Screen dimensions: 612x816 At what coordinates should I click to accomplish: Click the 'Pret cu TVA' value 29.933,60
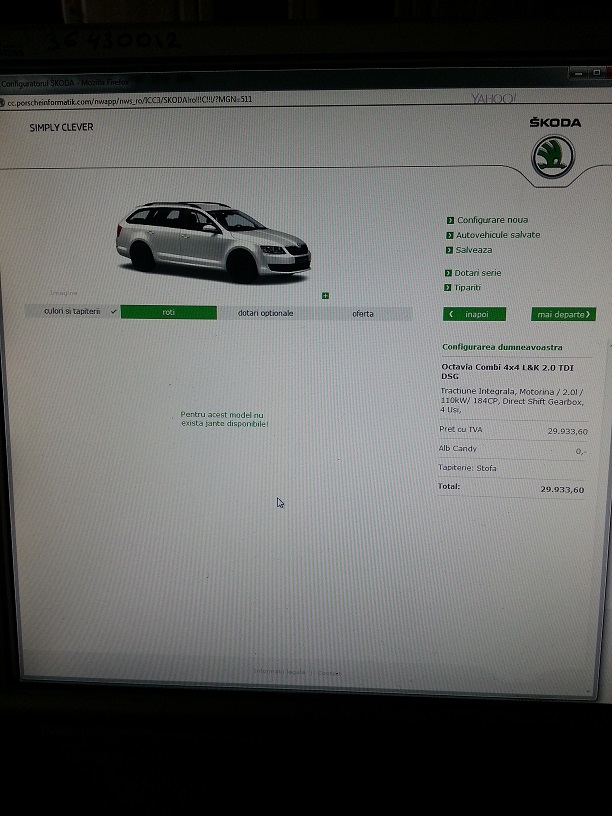tap(568, 431)
